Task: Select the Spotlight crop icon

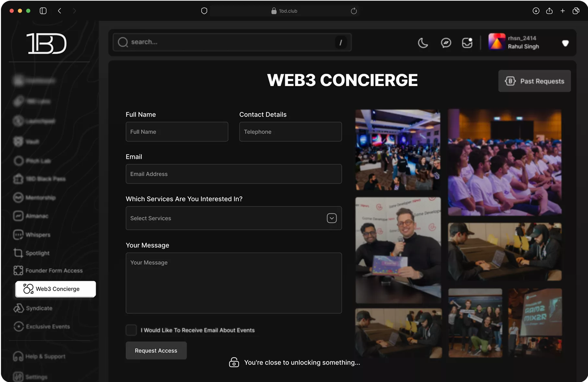Action: (x=18, y=253)
